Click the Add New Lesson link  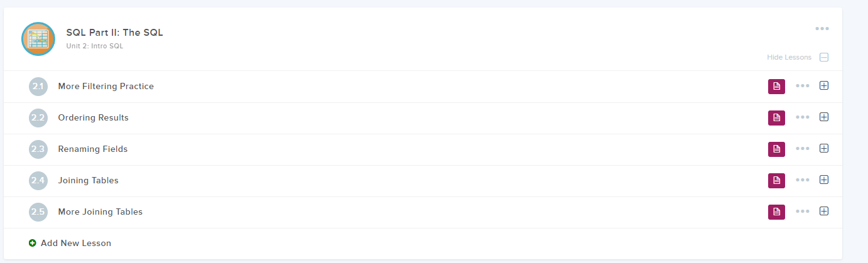pos(75,243)
